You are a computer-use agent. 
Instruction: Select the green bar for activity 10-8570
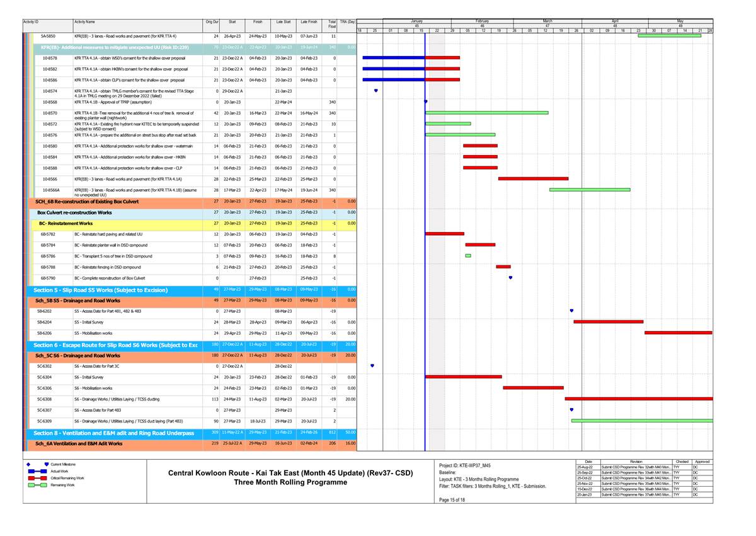[486, 113]
